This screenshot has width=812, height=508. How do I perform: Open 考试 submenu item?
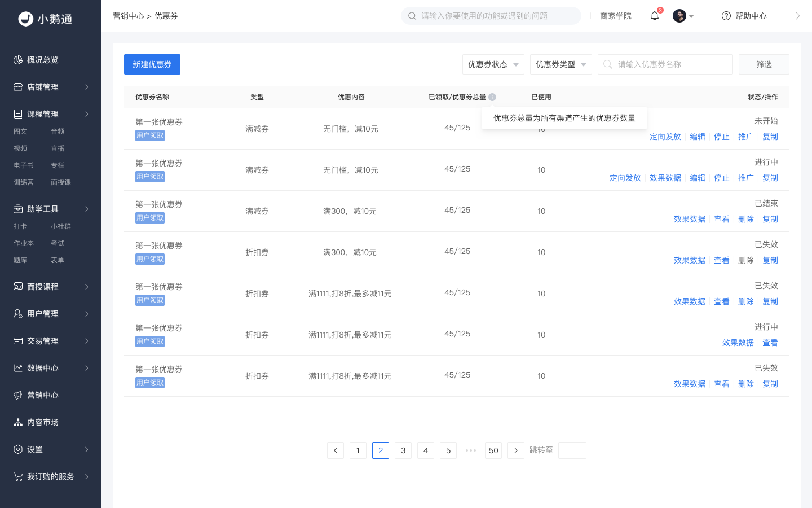[58, 243]
